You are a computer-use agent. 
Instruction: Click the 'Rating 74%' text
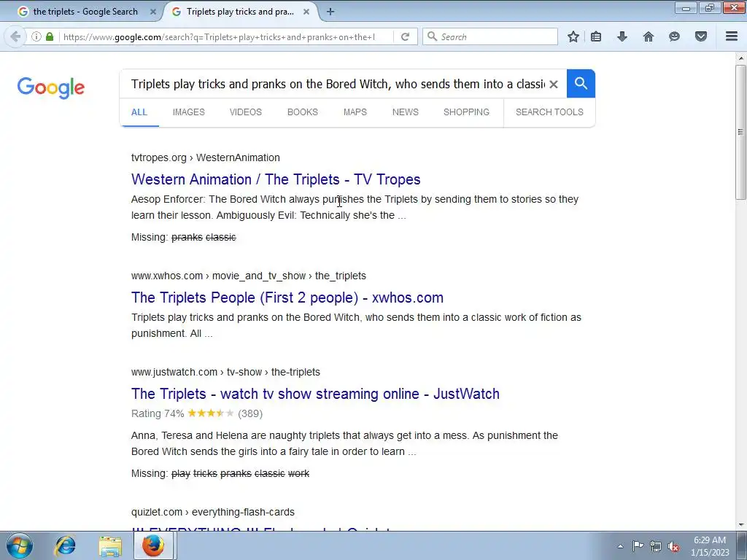coord(158,413)
